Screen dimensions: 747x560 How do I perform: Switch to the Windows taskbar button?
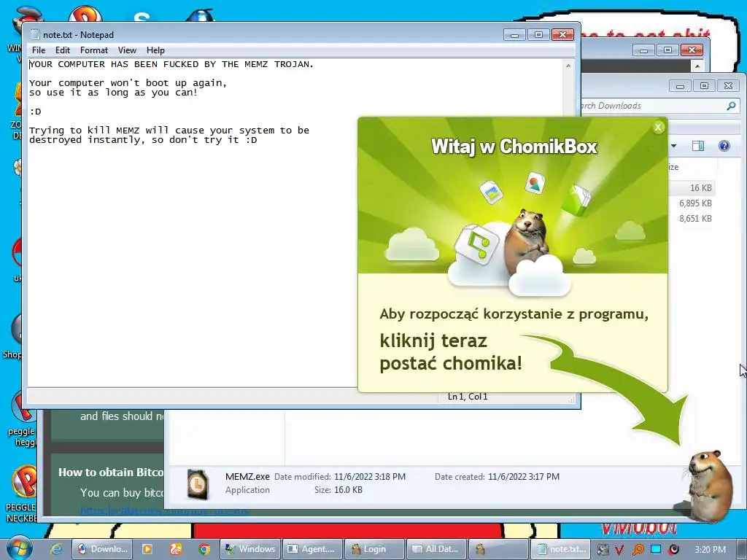250,549
